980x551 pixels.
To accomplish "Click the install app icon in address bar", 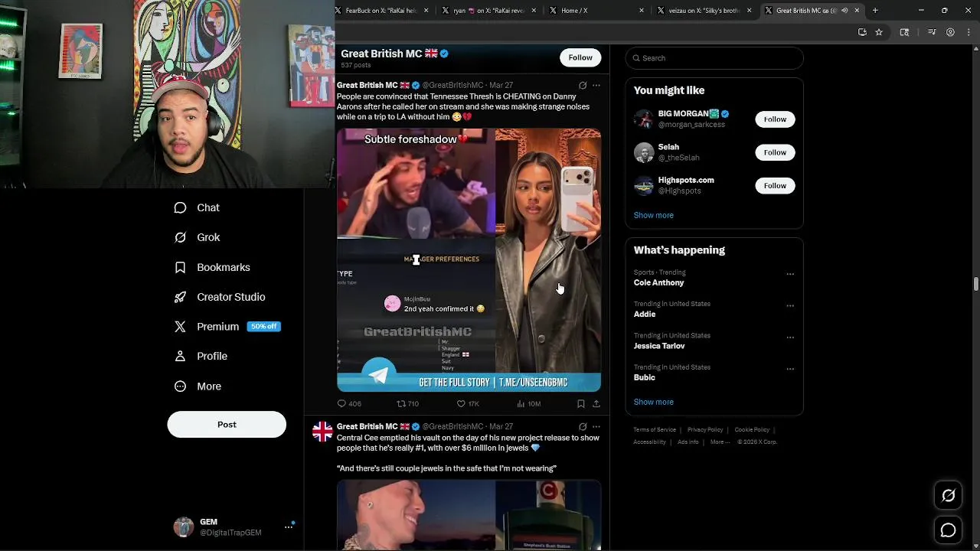I will (862, 32).
